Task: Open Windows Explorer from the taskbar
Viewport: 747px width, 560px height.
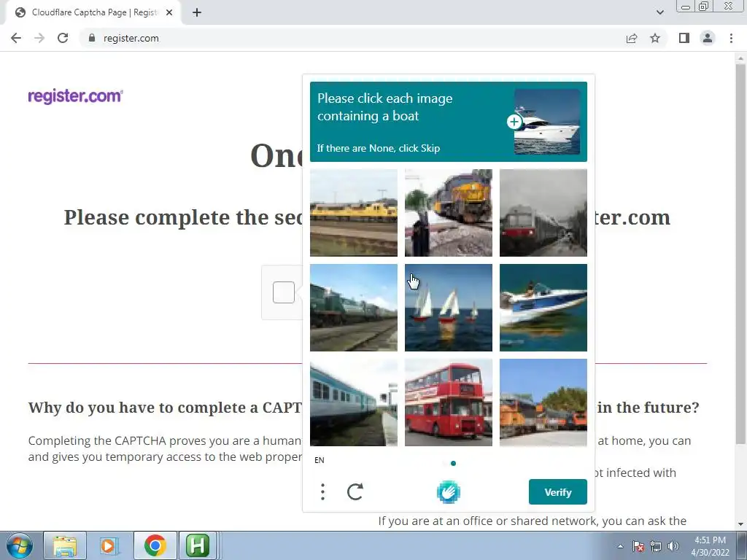Action: [65, 545]
